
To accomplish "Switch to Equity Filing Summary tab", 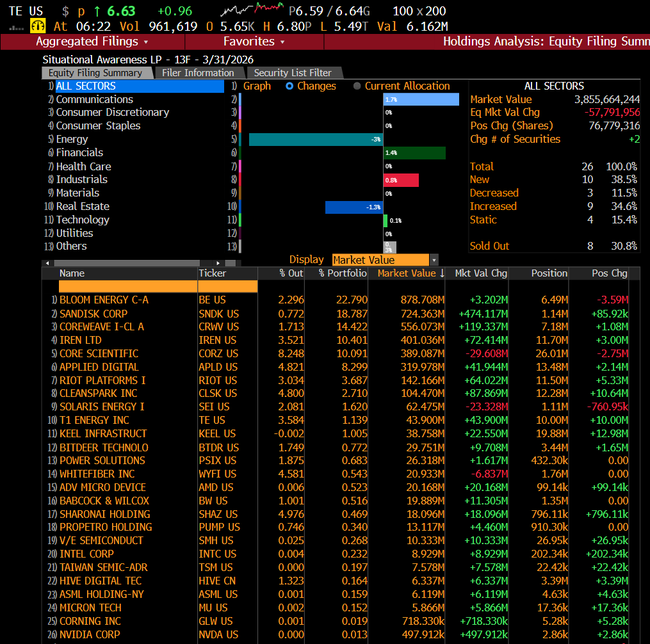I will tap(95, 73).
